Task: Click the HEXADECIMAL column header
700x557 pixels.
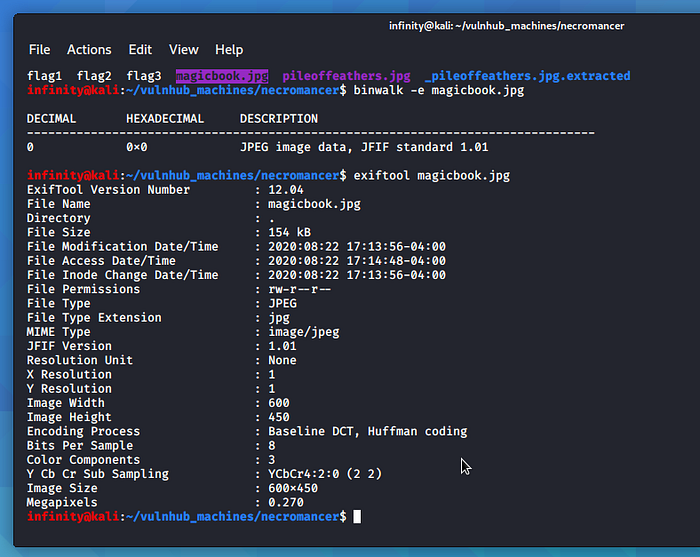Action: [x=165, y=118]
